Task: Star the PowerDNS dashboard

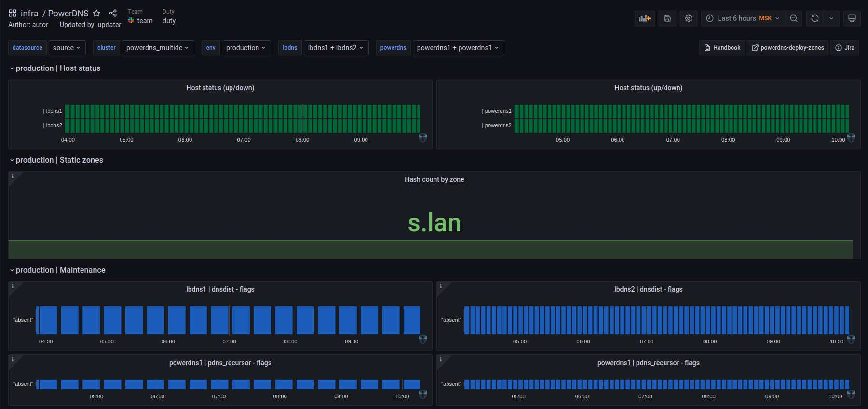Action: [96, 13]
